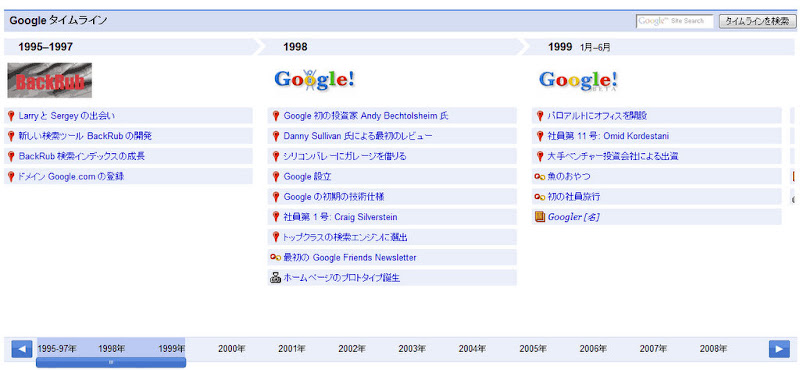
Task: Open the Googler [名] link
Action: (573, 217)
